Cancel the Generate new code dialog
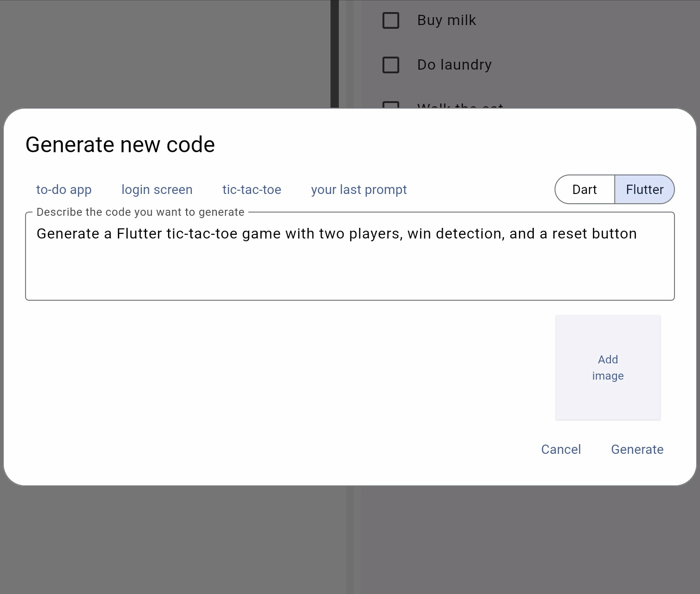Viewport: 700px width, 594px height. [x=561, y=449]
